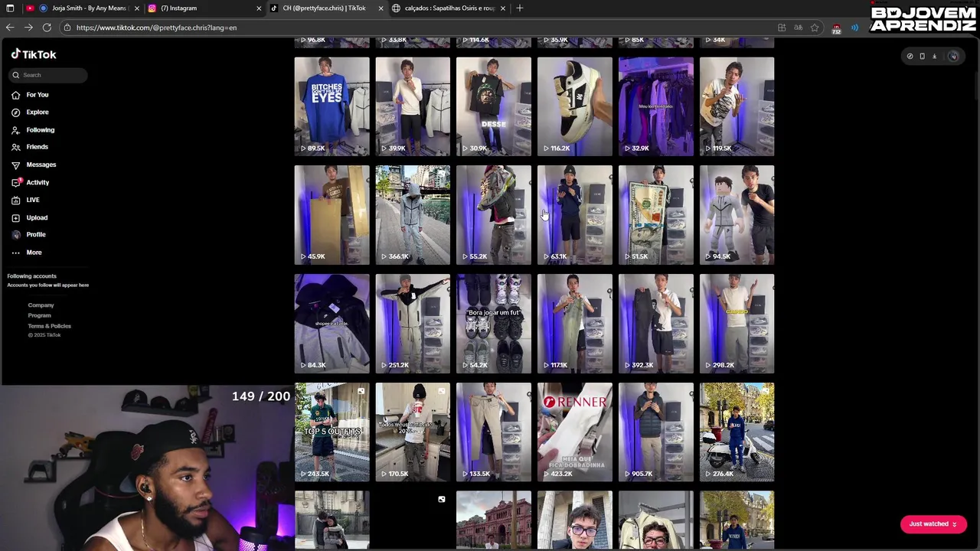Open the app available icon in address bar
Image resolution: width=980 pixels, height=551 pixels.
click(x=782, y=28)
